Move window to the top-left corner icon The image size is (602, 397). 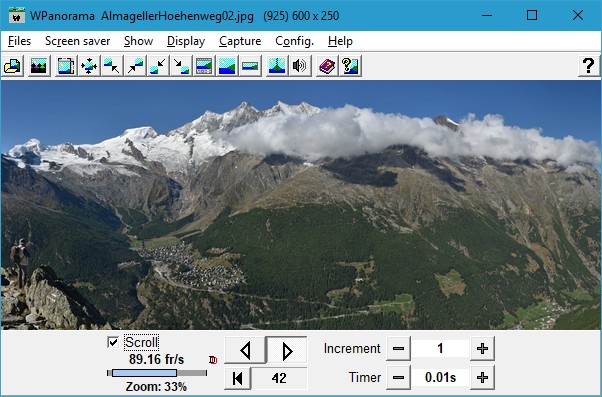coord(112,66)
